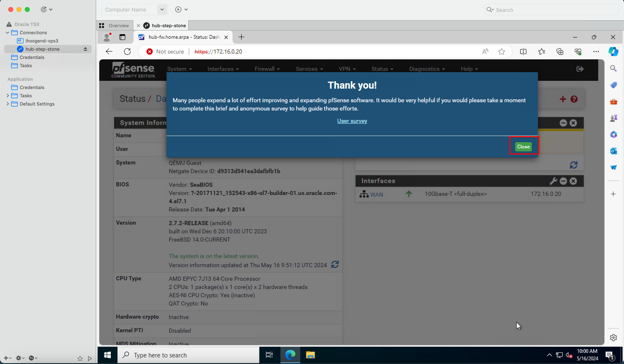This screenshot has width=624, height=364.
Task: Click the Interfaces widget wrench icon
Action: (553, 181)
